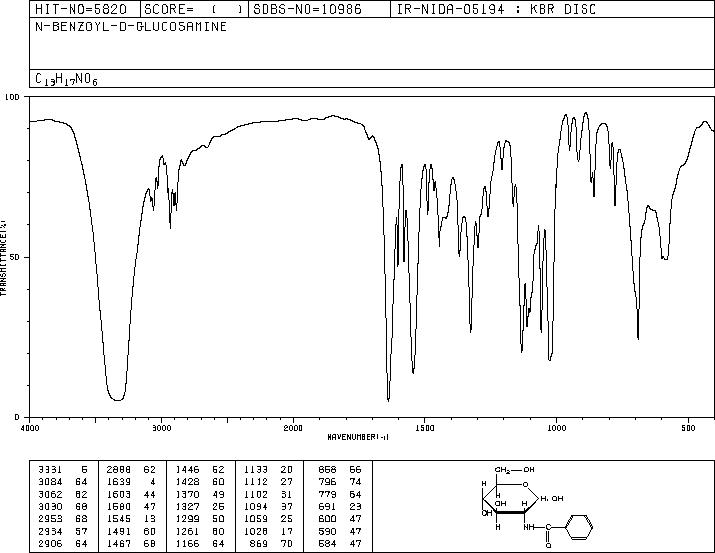
Task: Click the 2000 wavenumber axis tick label
Action: coord(293,428)
